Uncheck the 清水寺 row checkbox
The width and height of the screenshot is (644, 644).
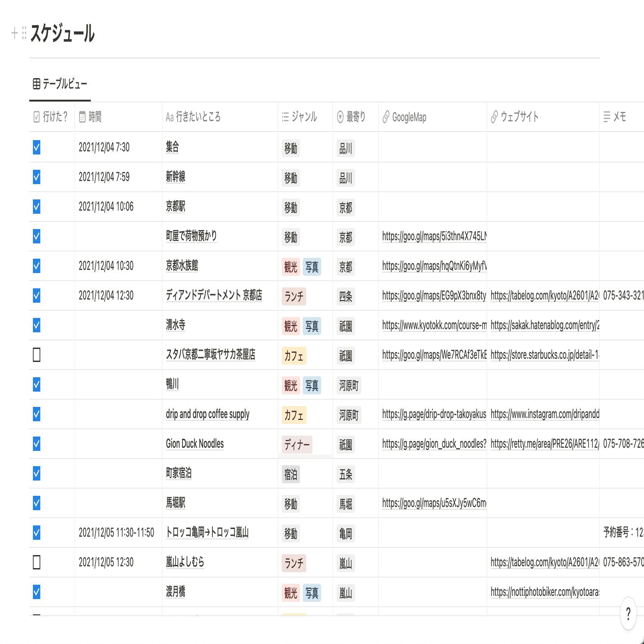coord(37,325)
